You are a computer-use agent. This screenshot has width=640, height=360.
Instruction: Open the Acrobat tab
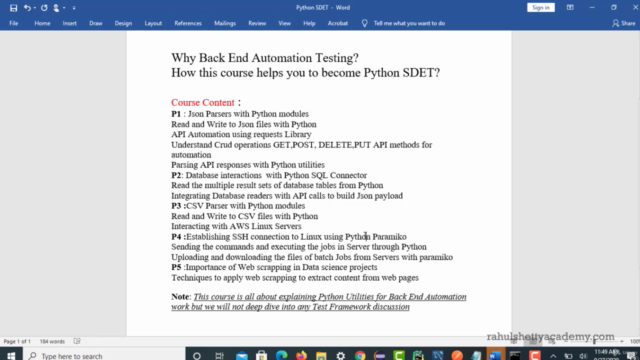click(x=338, y=23)
